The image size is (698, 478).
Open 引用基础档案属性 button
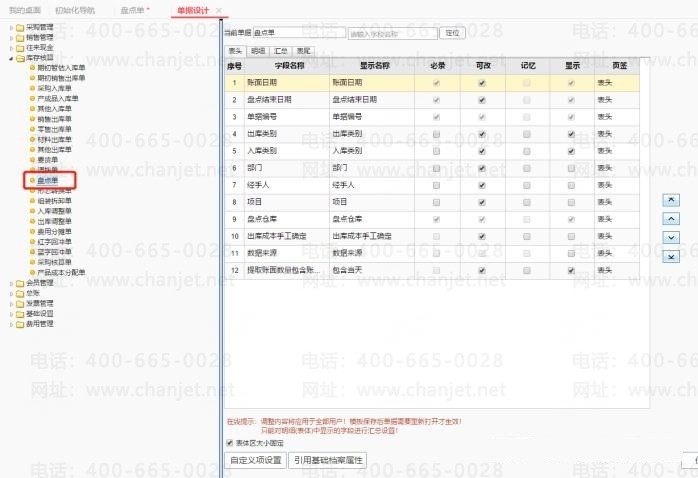[x=328, y=460]
